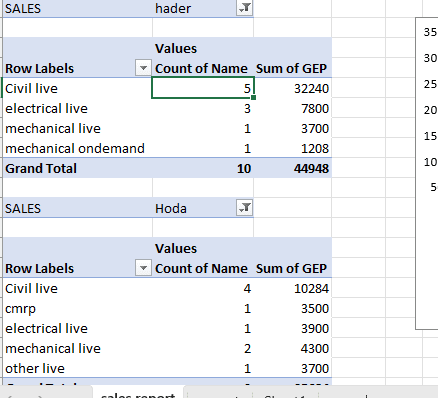
Task: Select the cell with value 3500
Action: click(x=292, y=308)
